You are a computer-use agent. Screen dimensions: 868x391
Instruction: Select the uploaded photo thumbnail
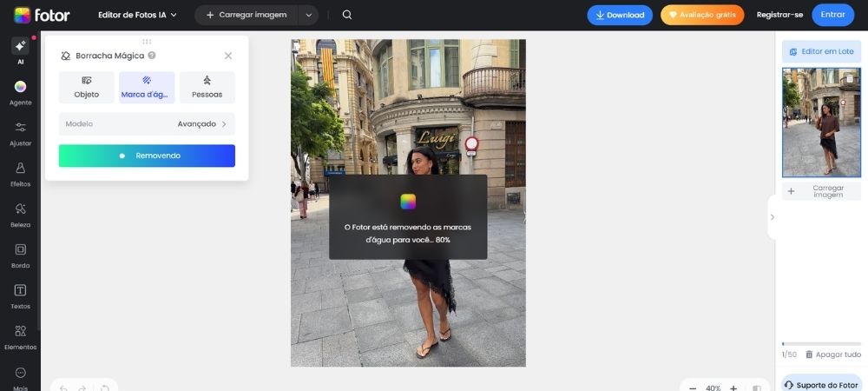point(821,123)
